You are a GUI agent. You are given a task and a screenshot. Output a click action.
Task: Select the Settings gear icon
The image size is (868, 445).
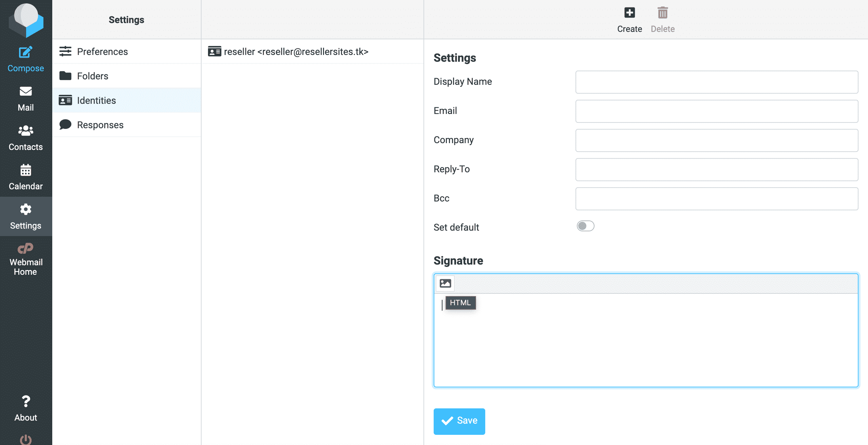pos(26,209)
